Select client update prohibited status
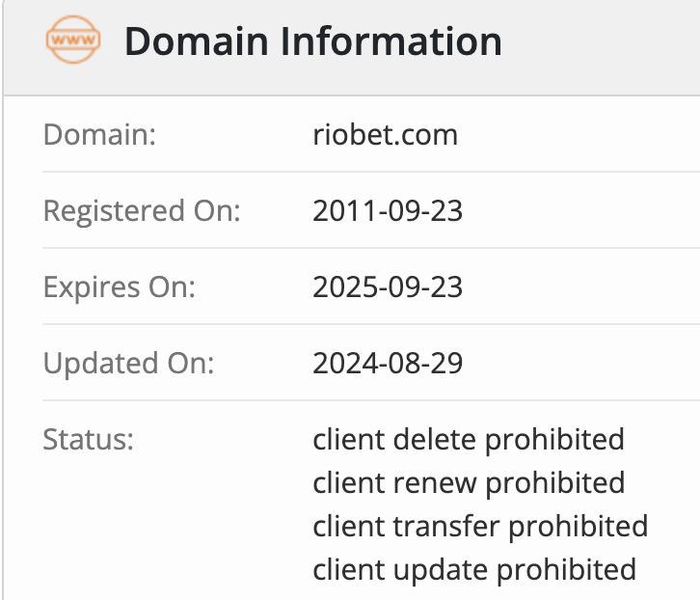This screenshot has height=600, width=700. (x=474, y=570)
